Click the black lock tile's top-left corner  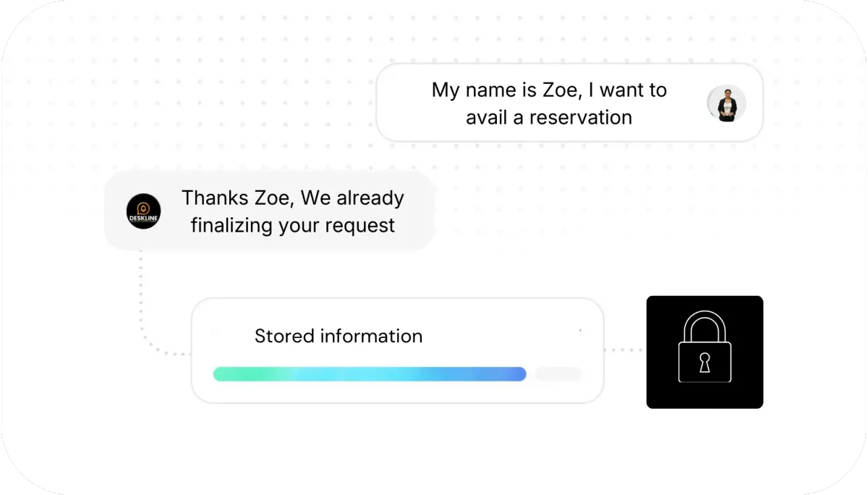[652, 302]
